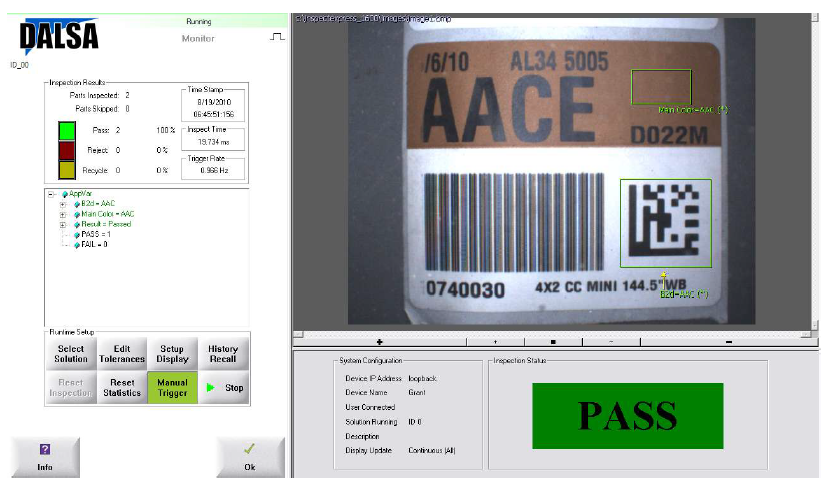825x495 pixels.
Task: Click the 2D data matrix code region
Action: (x=666, y=223)
